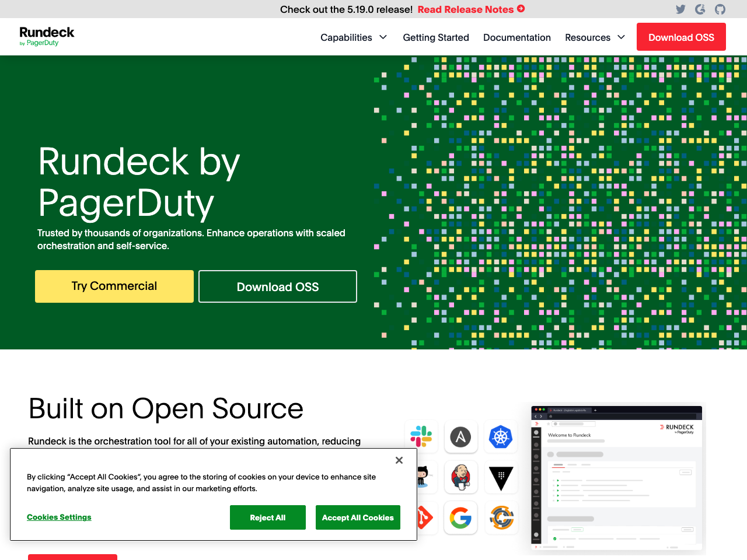Screen dimensions: 747x560
Task: Click the Jenkins integration icon
Action: click(x=460, y=477)
